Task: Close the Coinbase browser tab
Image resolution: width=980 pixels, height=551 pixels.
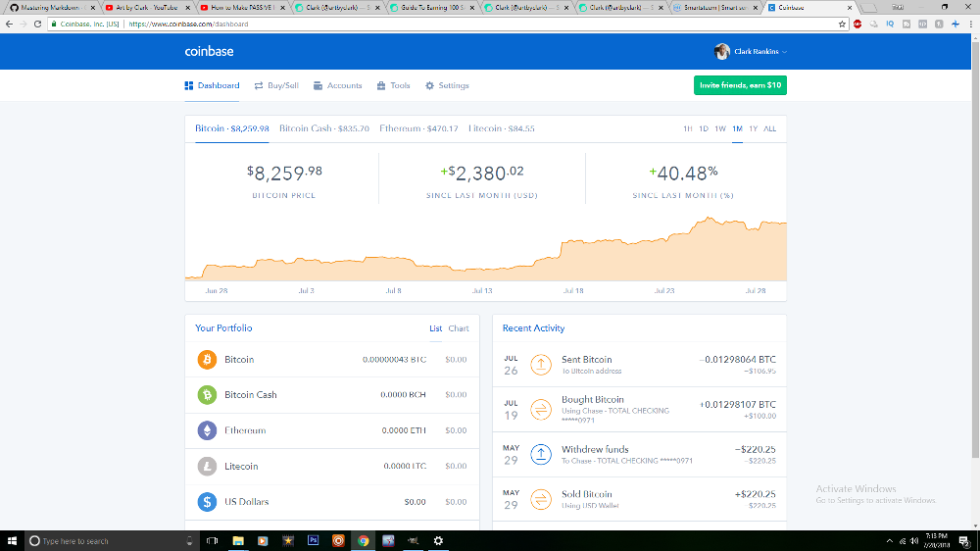Action: tap(850, 8)
